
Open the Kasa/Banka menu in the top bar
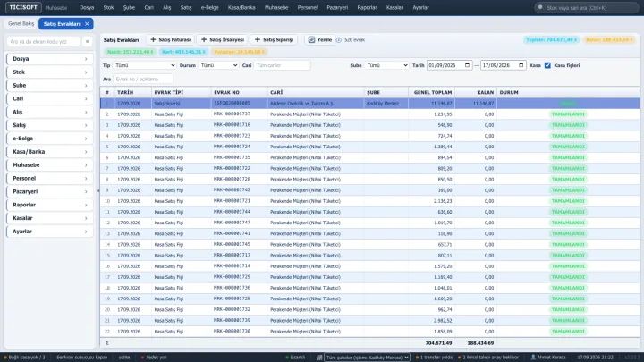(241, 7)
